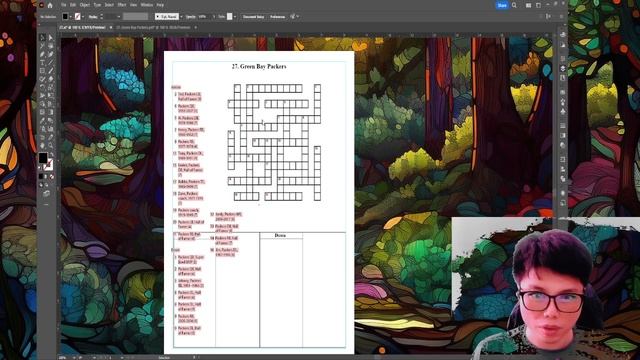640x360 pixels.
Task: Select the Magic Wand tool
Action: click(x=42, y=46)
